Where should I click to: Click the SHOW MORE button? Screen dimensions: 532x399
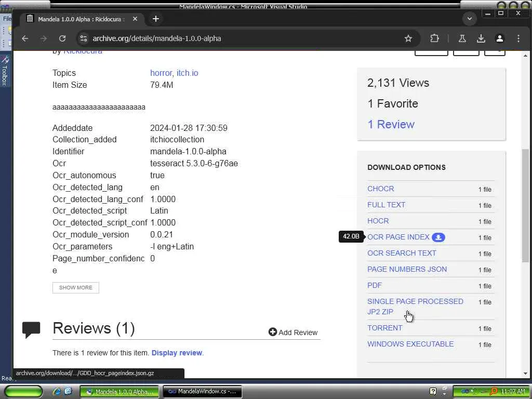pos(76,288)
